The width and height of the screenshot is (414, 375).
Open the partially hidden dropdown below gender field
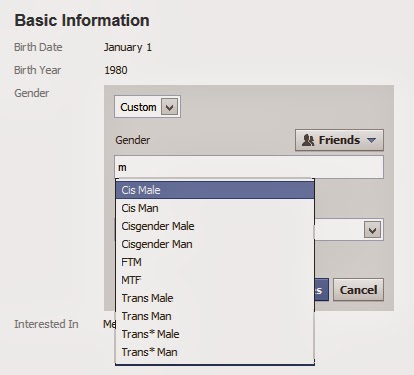(x=372, y=230)
